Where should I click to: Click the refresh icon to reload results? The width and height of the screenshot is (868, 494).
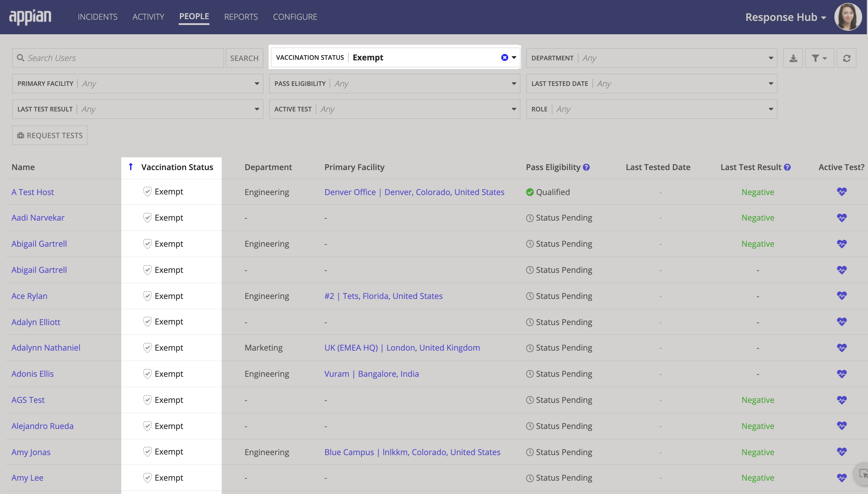[x=847, y=57]
